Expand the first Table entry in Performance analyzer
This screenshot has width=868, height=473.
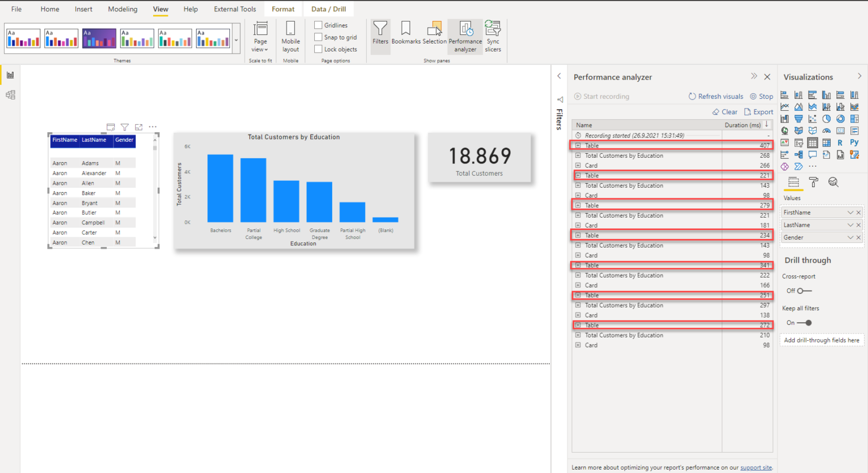click(x=578, y=145)
